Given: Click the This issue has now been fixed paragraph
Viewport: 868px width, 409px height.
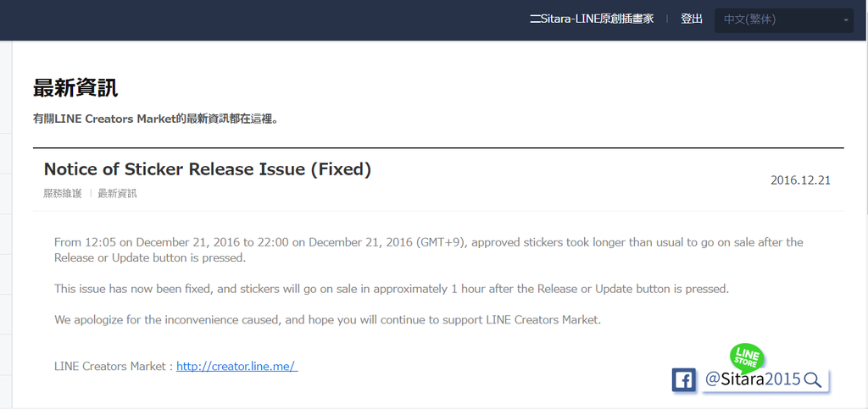Looking at the screenshot, I should pyautogui.click(x=392, y=289).
